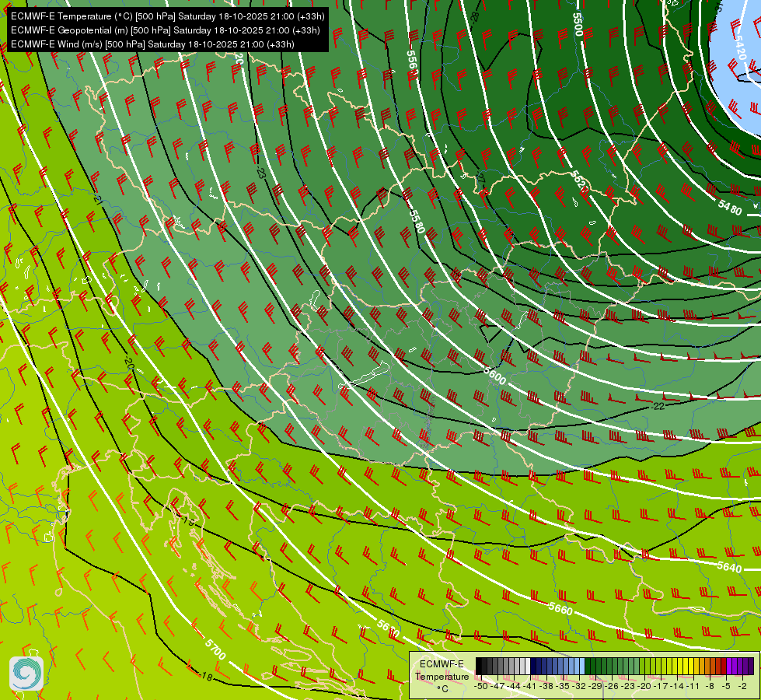Click the 5700 geopotential contour label
This screenshot has height=700, width=761.
215,649
